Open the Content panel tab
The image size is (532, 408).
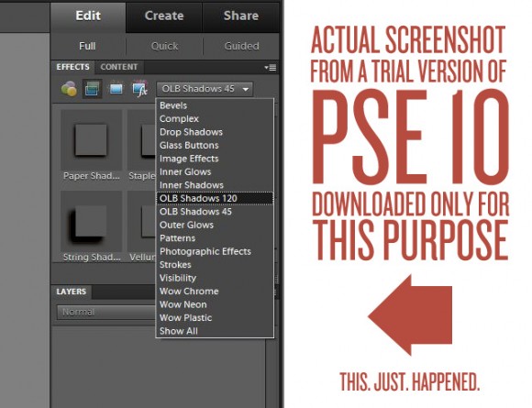click(119, 67)
